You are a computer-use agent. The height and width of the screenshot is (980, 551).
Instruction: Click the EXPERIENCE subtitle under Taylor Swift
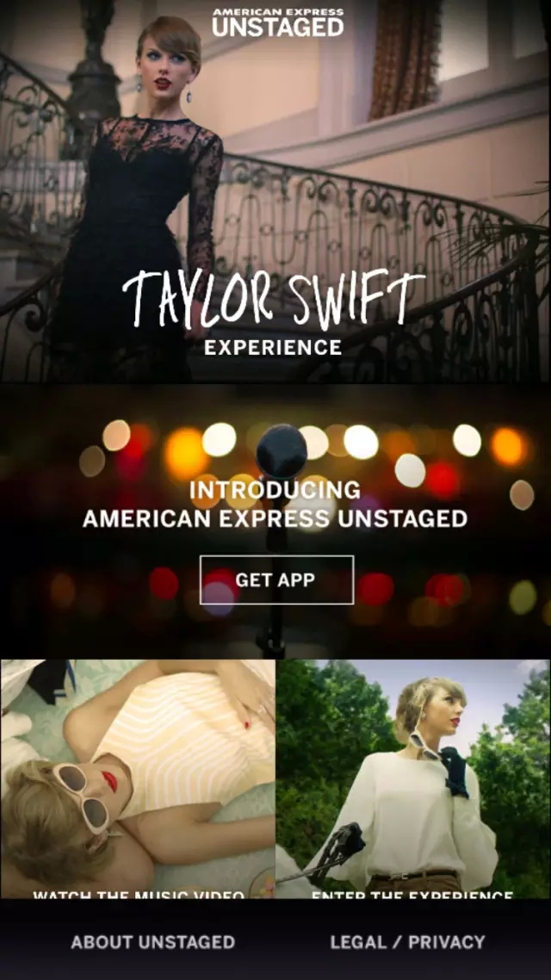[x=273, y=348]
